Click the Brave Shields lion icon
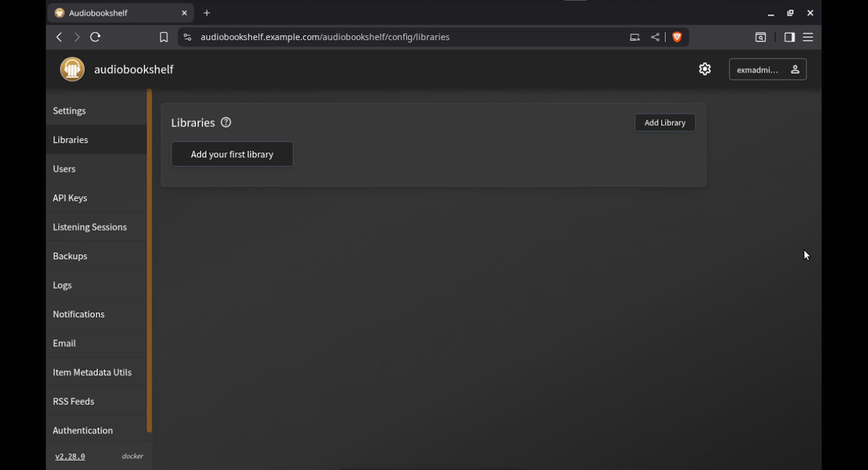 click(x=677, y=37)
